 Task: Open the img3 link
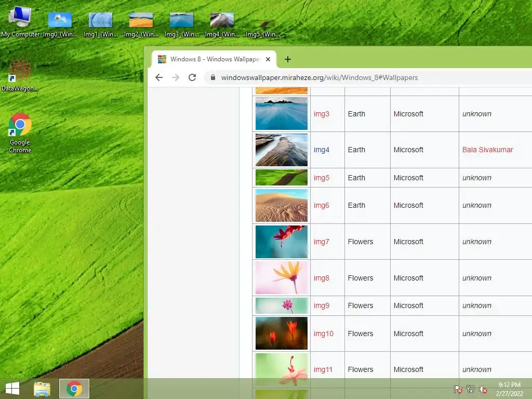coord(321,114)
